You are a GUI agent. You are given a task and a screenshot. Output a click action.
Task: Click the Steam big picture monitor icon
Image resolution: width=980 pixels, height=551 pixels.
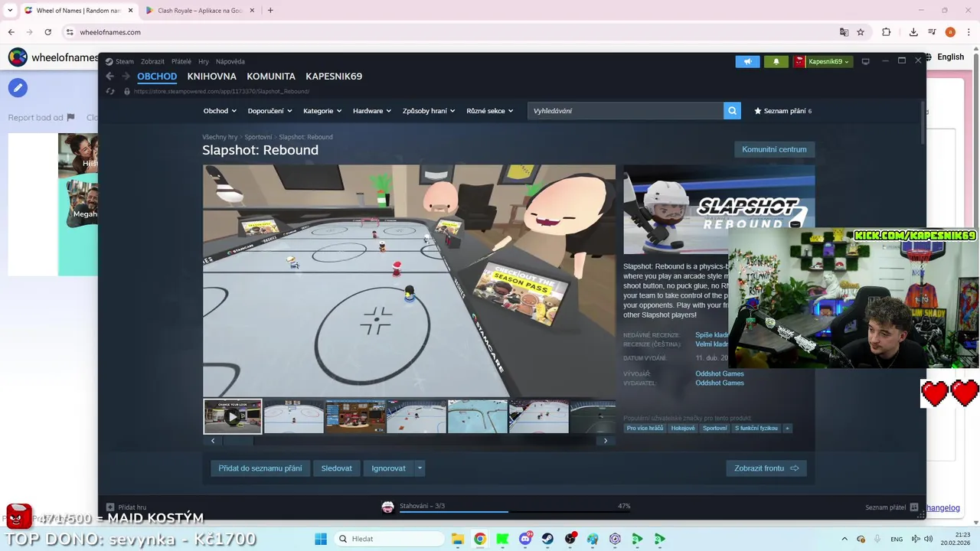coord(866,61)
